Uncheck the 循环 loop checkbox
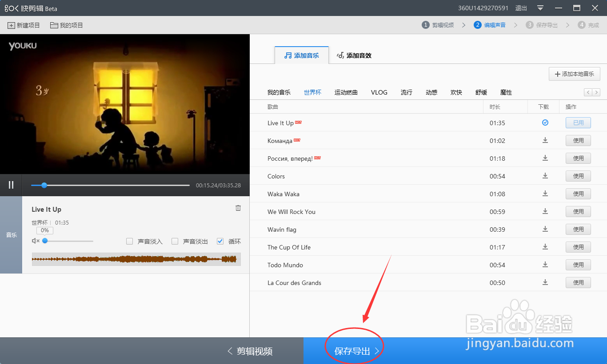 click(x=220, y=241)
